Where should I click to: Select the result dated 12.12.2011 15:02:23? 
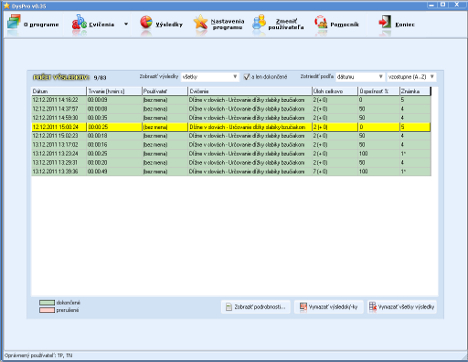[231, 136]
